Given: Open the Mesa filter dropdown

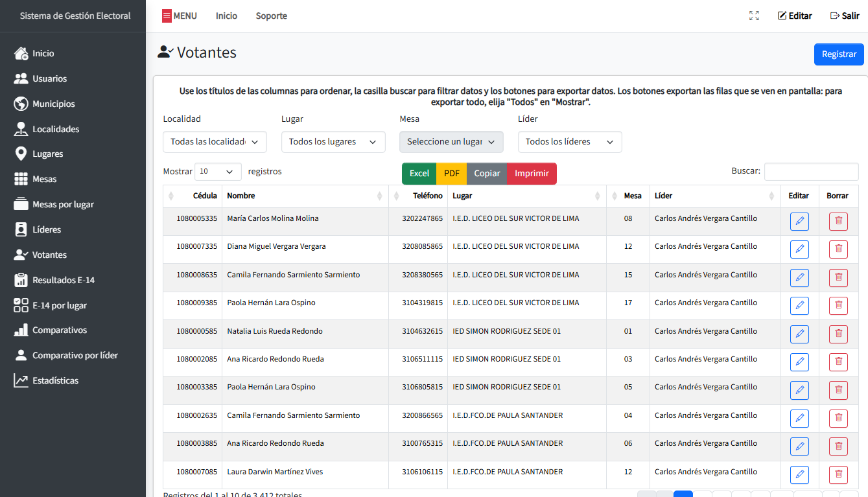Looking at the screenshot, I should click(451, 142).
